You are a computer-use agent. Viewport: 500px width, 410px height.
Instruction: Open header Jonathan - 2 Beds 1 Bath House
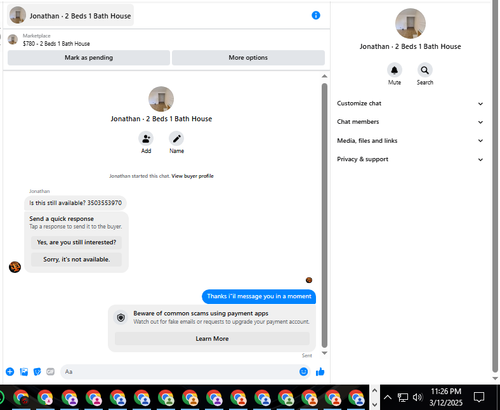(70, 15)
